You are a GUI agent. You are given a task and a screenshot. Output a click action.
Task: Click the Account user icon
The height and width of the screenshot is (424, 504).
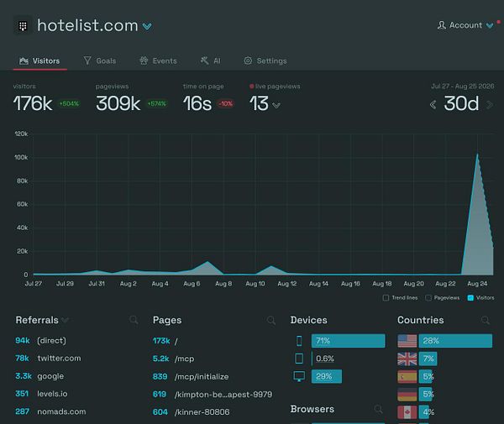(x=442, y=25)
